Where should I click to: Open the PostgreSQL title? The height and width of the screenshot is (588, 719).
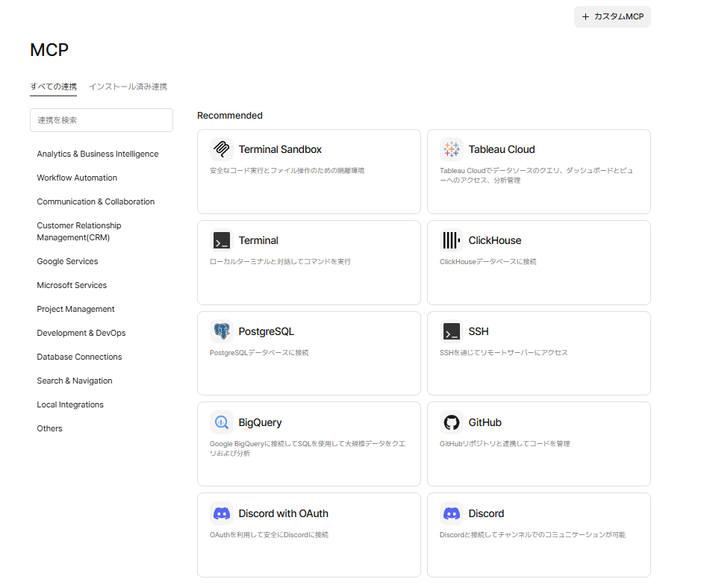(266, 331)
